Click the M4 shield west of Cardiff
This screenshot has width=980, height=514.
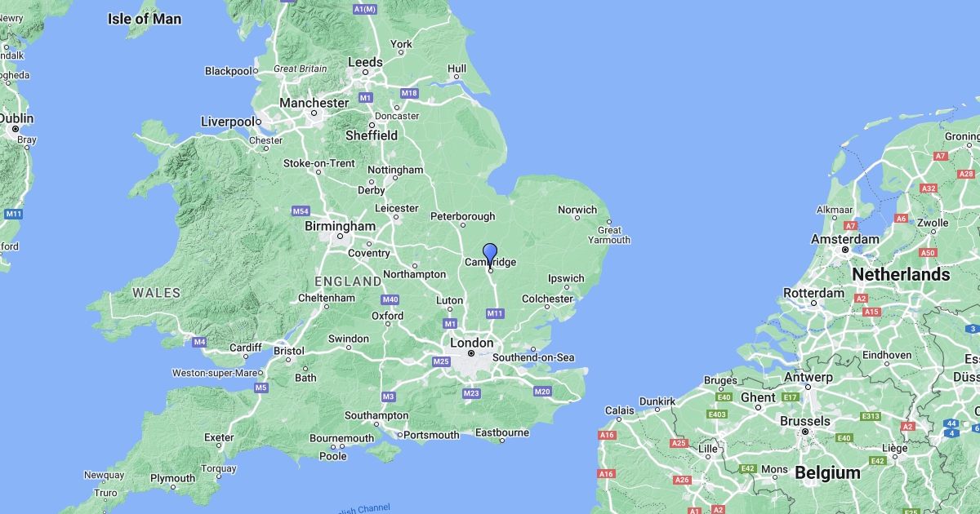[x=199, y=342]
